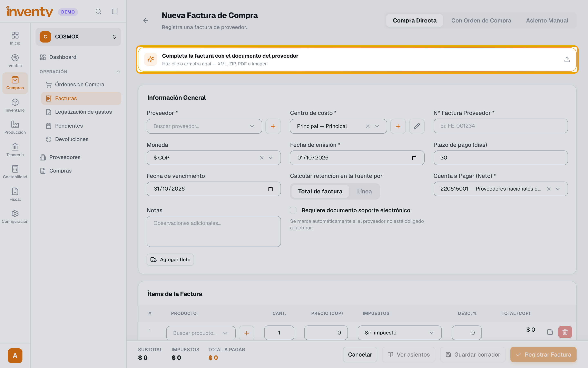The image size is (588, 368).
Task: Click Guardar borrador button
Action: tap(473, 354)
